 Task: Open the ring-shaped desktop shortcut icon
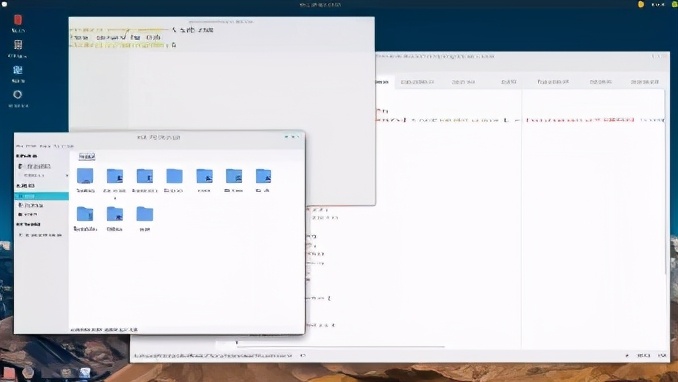coord(18,95)
